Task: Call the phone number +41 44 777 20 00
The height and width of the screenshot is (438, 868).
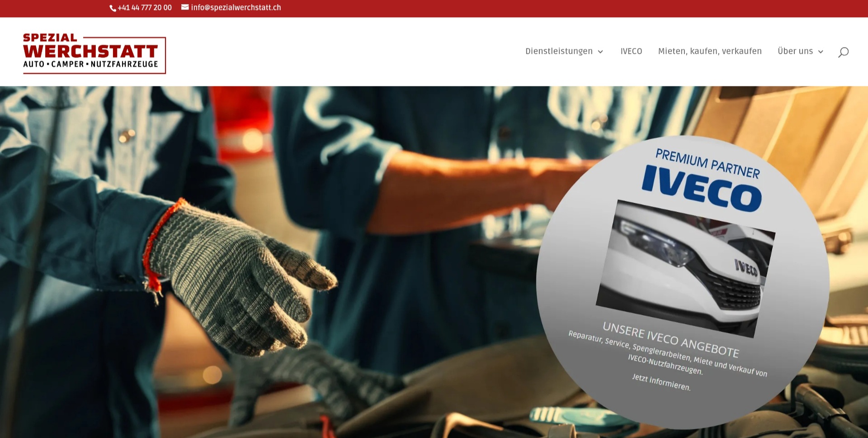Action: [x=145, y=8]
